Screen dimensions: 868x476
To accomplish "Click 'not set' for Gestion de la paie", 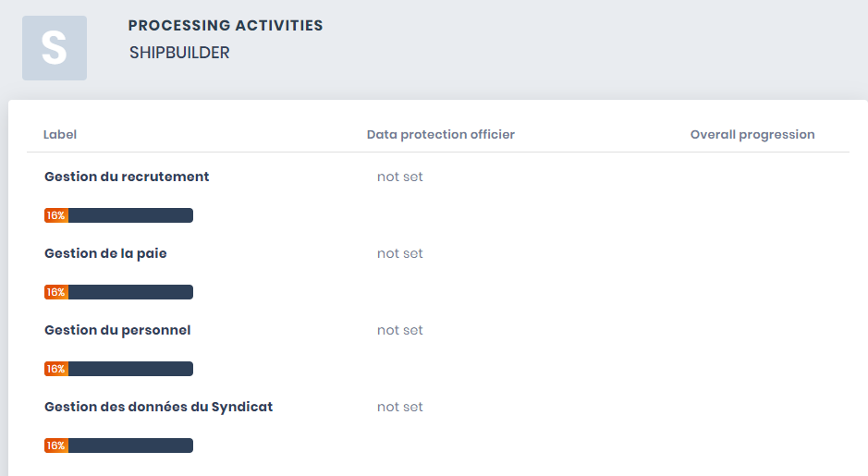I will (399, 253).
